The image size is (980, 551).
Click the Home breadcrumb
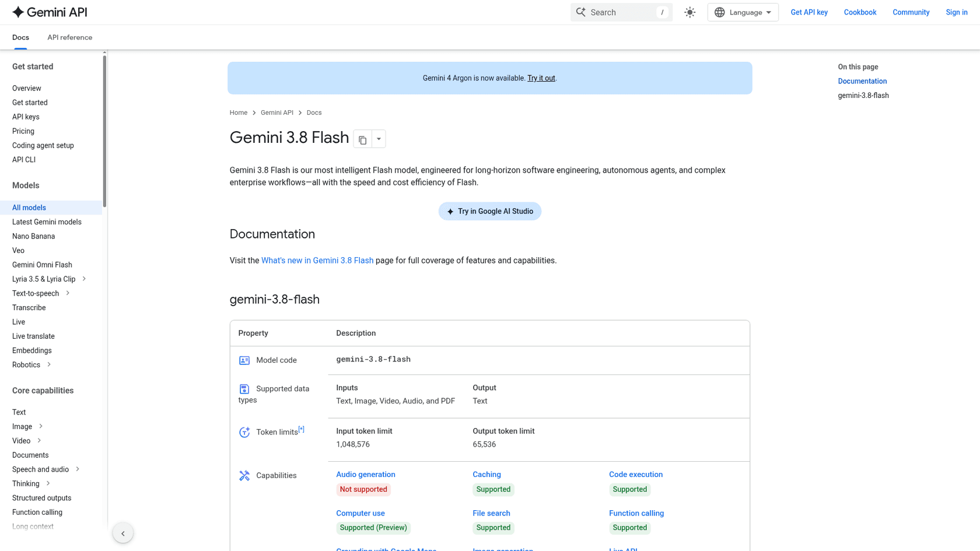pyautogui.click(x=238, y=113)
